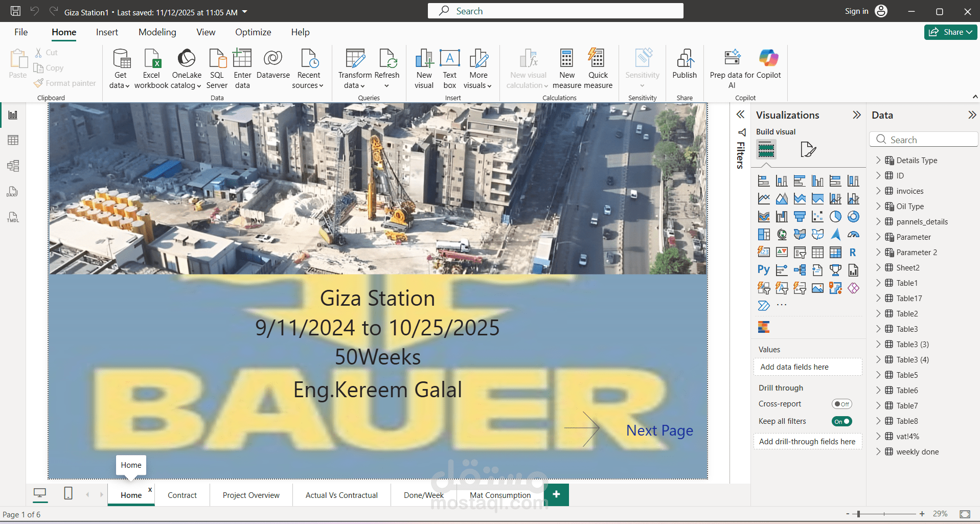Switch to the Insert ribbon tab
This screenshot has height=524, width=980.
point(107,32)
